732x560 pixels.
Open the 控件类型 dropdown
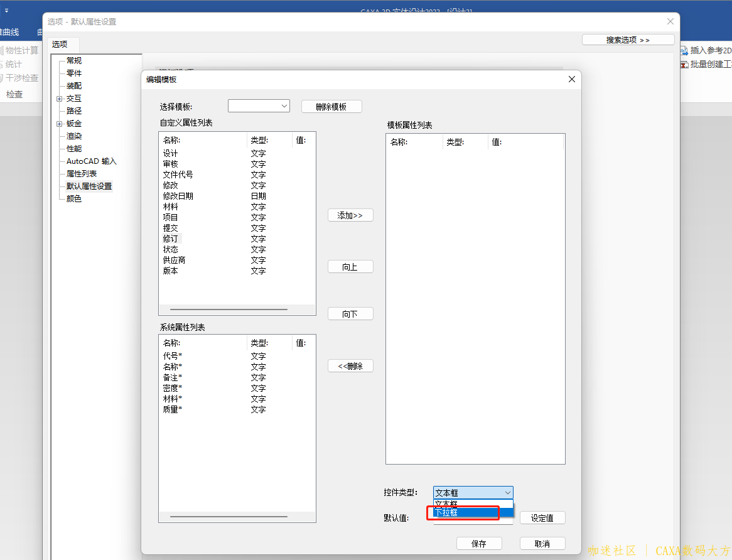[473, 493]
